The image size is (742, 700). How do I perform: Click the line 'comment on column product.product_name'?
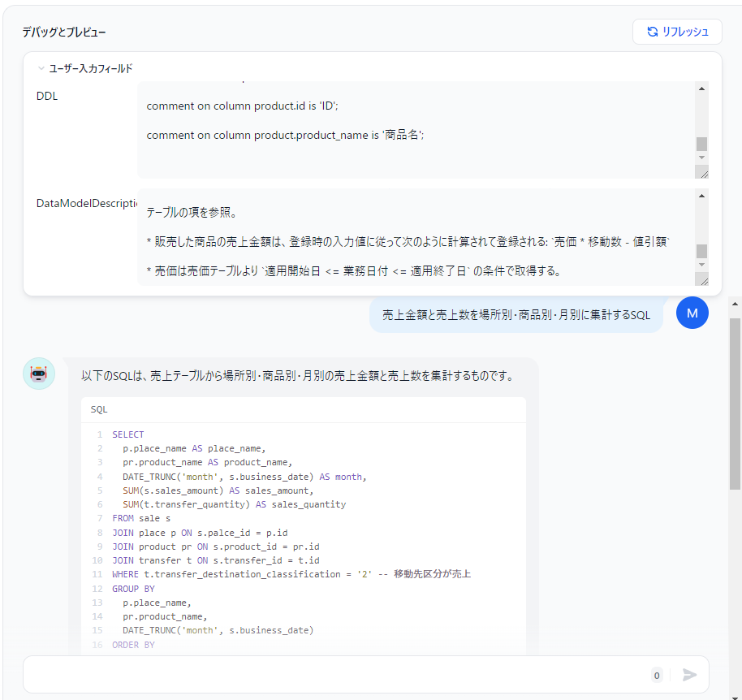285,135
